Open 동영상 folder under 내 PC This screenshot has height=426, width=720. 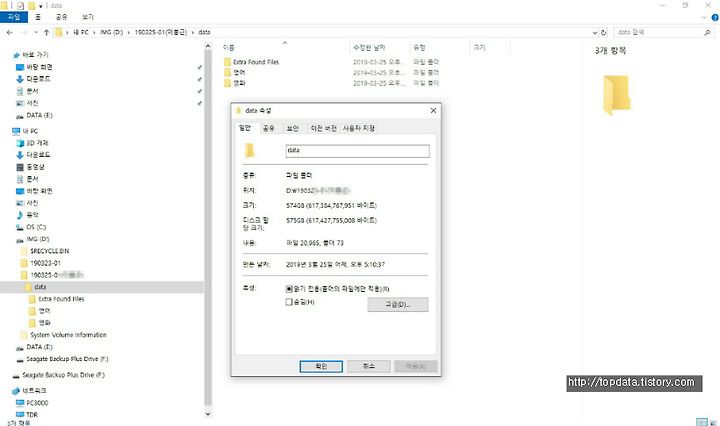[31, 167]
